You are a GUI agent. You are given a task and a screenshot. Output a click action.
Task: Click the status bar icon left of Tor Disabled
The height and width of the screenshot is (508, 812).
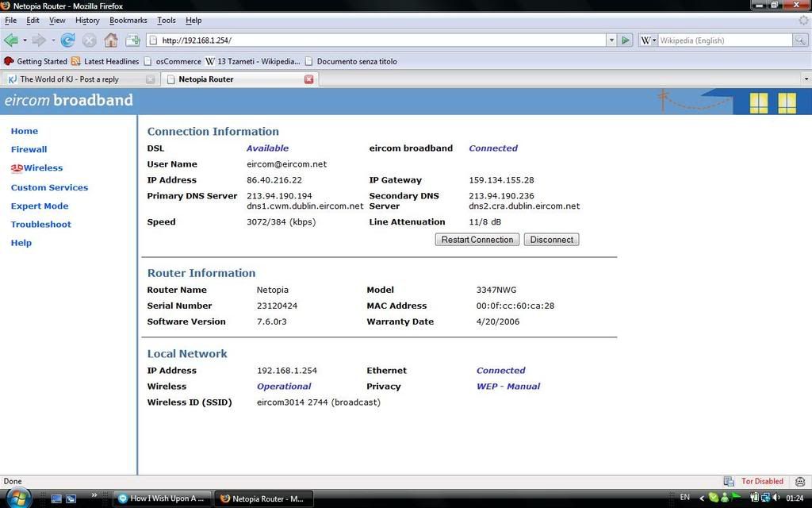(729, 481)
